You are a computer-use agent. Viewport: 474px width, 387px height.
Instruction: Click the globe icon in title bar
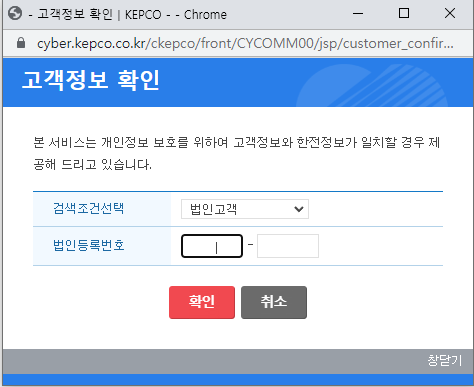(15, 14)
